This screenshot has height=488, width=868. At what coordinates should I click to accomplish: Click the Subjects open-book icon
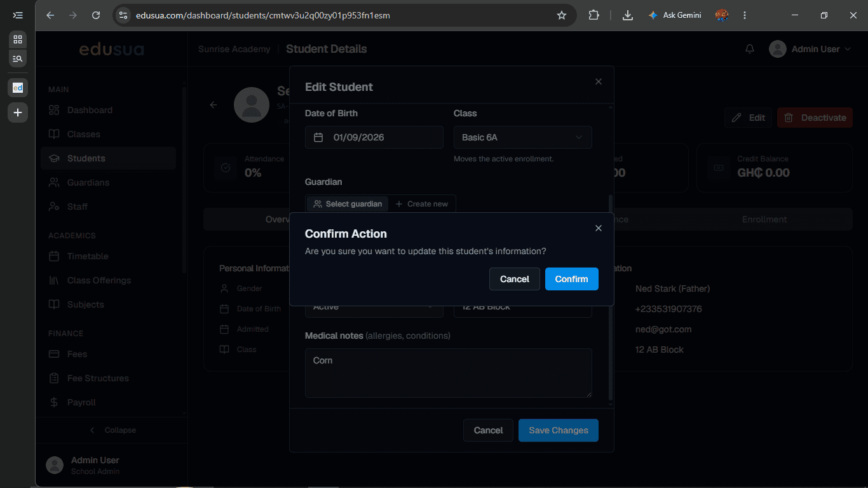[54, 304]
